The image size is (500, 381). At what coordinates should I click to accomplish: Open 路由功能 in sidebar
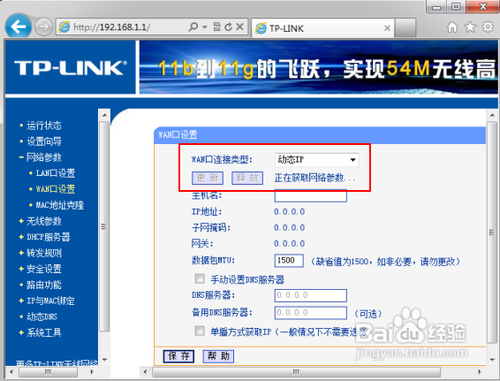coord(44,285)
